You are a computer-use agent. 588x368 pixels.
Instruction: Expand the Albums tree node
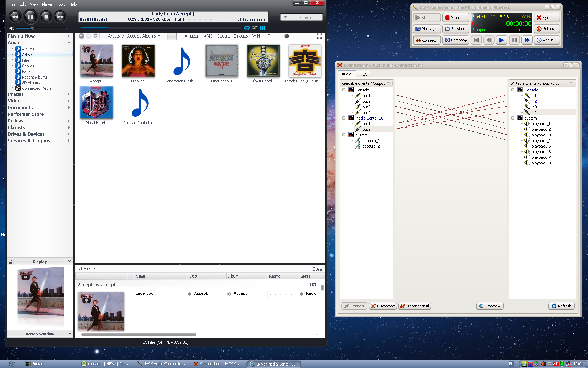tap(12, 49)
